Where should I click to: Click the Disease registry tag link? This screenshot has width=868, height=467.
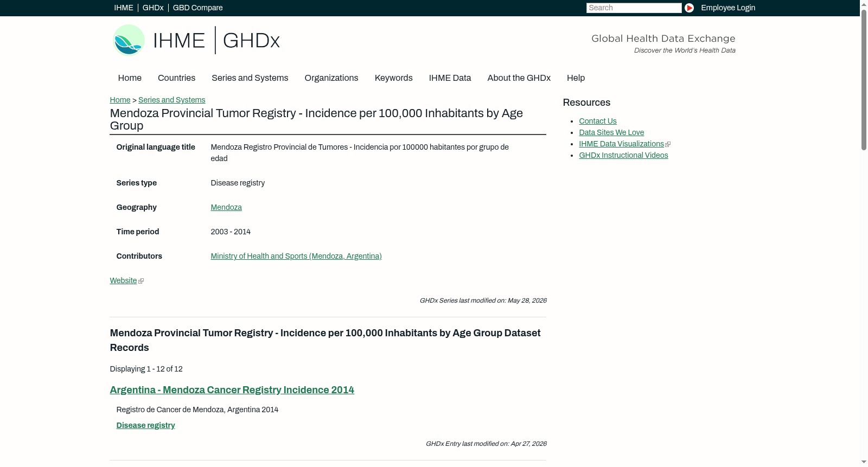145,425
